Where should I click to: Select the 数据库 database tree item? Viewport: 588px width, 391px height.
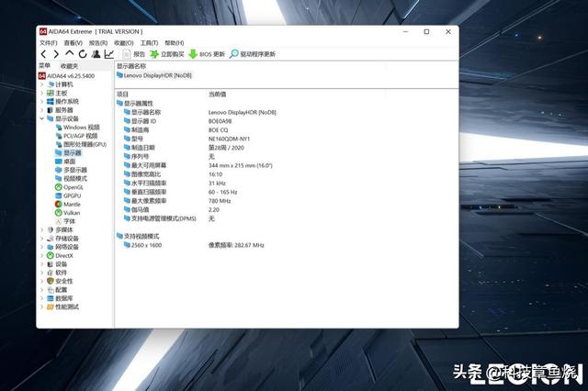coord(60,298)
